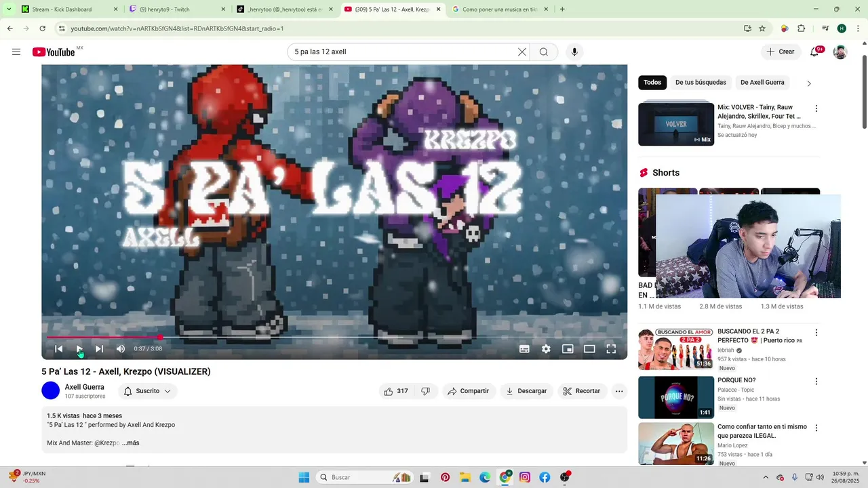Open more actions three-dot menu under video
The width and height of the screenshot is (868, 488).
pyautogui.click(x=619, y=391)
